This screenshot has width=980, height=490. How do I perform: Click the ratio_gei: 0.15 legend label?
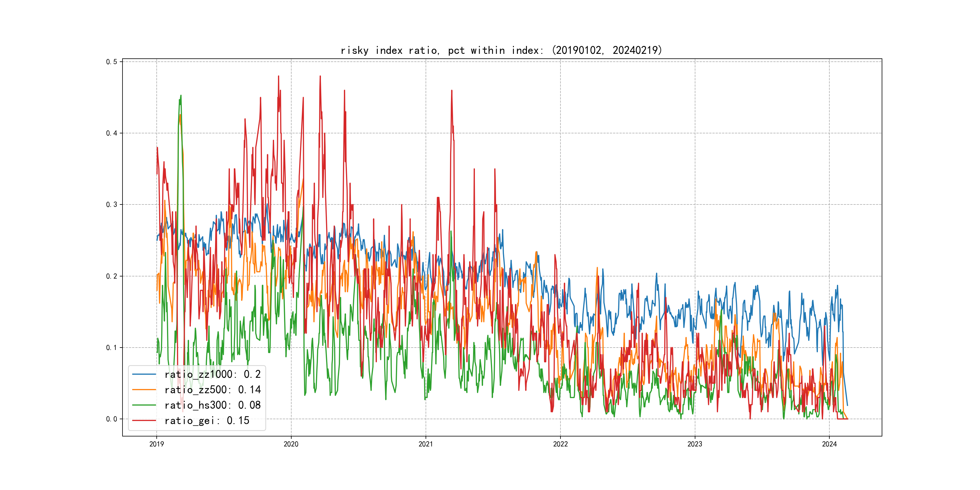[207, 420]
